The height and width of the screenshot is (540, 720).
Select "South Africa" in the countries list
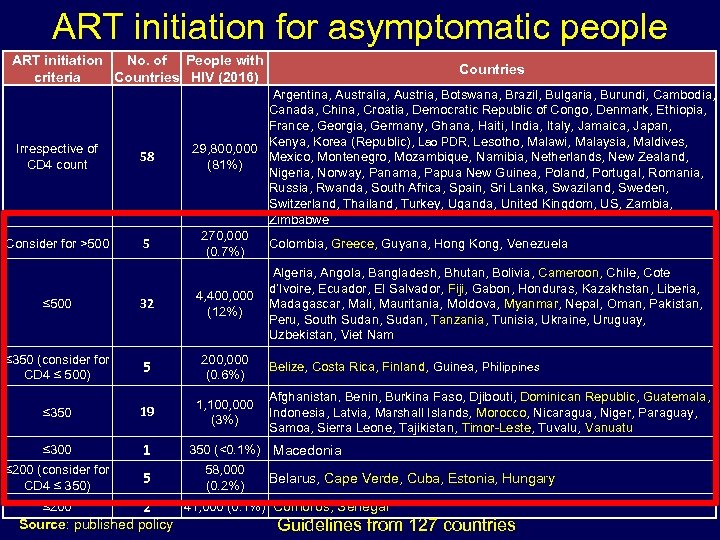406,188
